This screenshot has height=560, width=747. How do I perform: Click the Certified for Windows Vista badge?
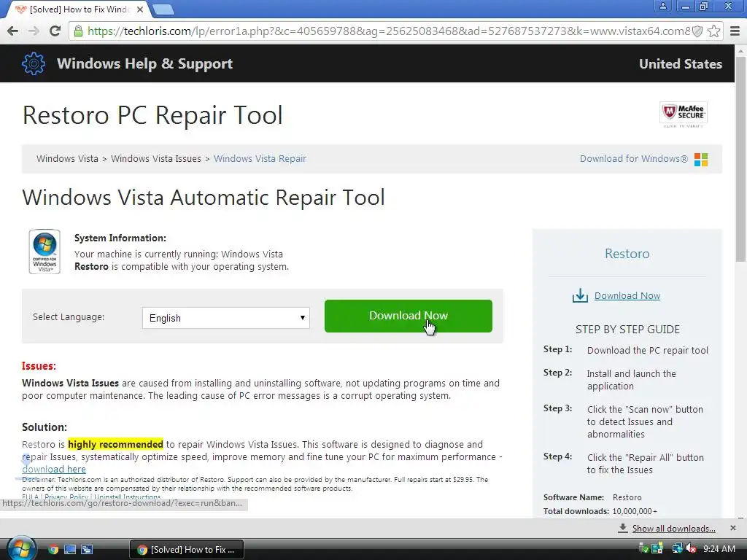pyautogui.click(x=44, y=252)
